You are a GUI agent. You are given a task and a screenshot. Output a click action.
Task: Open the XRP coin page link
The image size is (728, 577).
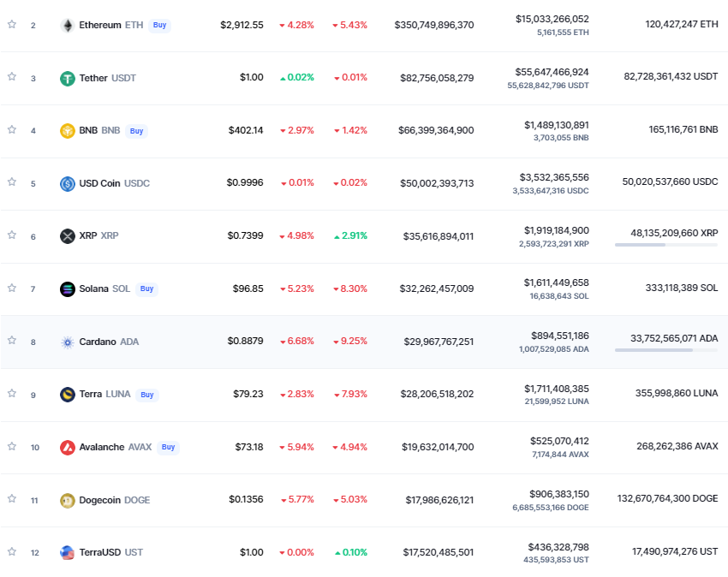(98, 235)
